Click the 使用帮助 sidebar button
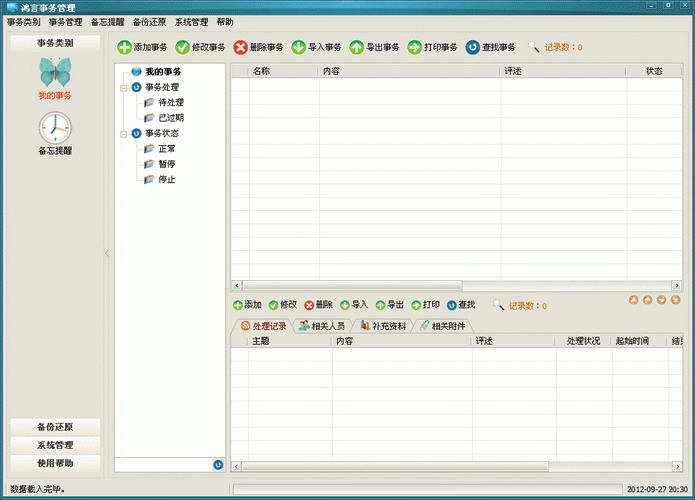This screenshot has height=500, width=695. [x=55, y=463]
